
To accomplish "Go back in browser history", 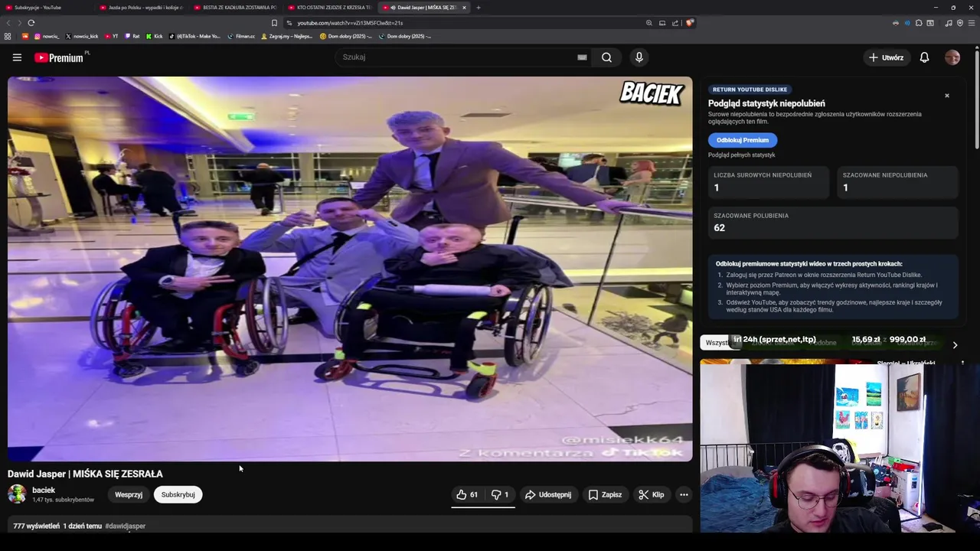I will pos(8,23).
